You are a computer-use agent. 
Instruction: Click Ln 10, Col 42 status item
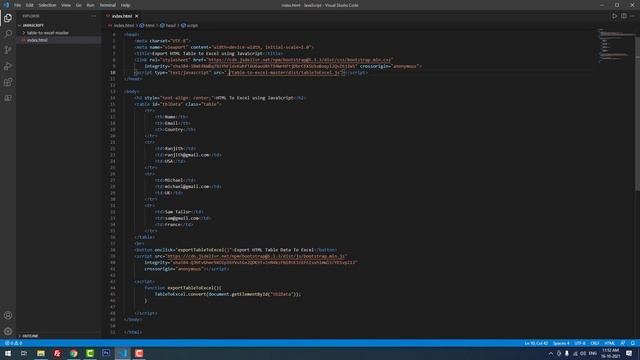coord(536,343)
